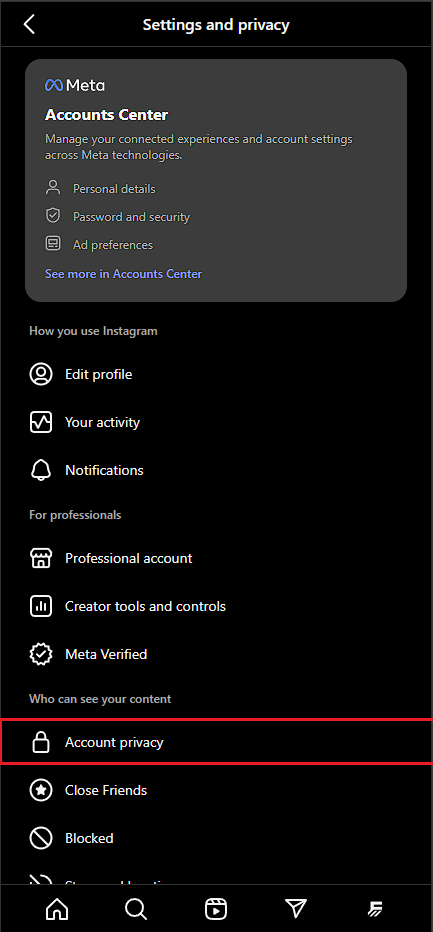
Task: Open Reels from the bottom bar
Action: pos(215,908)
